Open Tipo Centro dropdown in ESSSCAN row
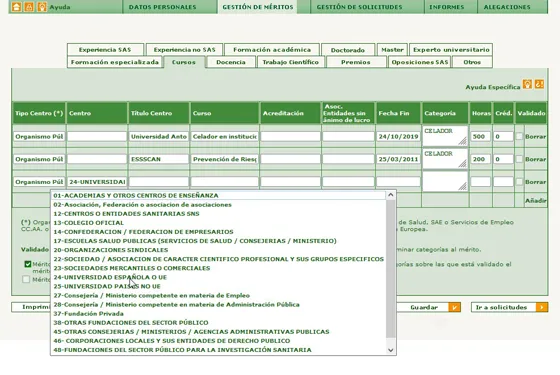The width and height of the screenshot is (560, 375). (x=39, y=159)
